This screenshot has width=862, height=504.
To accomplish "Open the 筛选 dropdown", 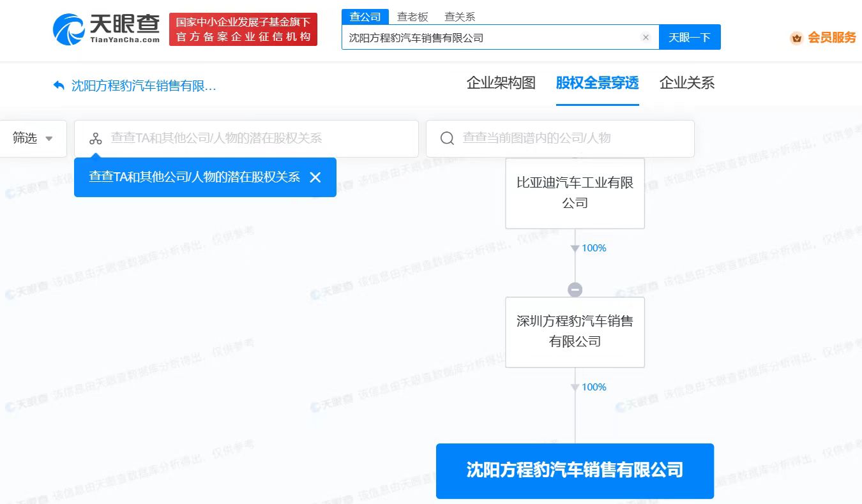I will point(33,138).
